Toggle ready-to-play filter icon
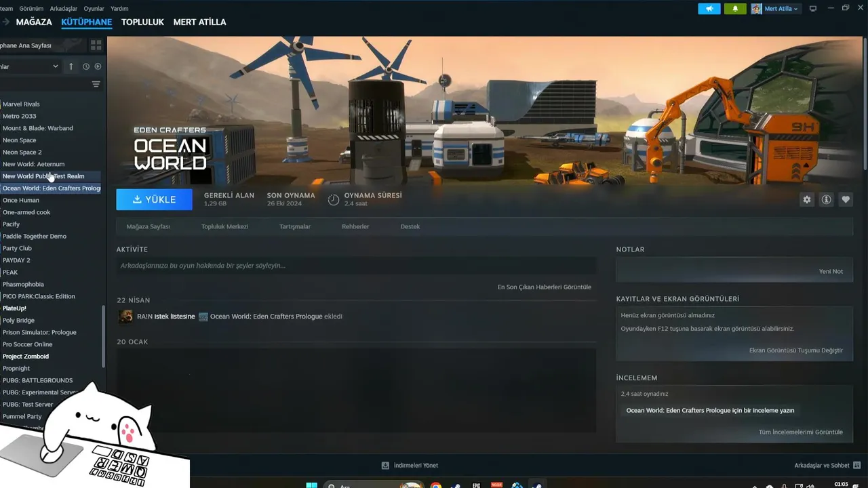This screenshot has height=488, width=868. 98,66
